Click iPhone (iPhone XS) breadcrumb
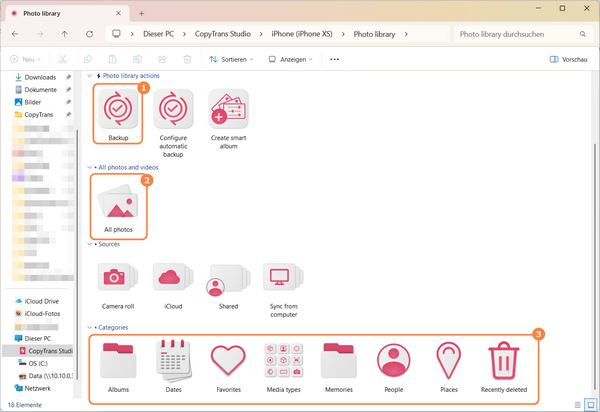This screenshot has width=600, height=412. (301, 34)
